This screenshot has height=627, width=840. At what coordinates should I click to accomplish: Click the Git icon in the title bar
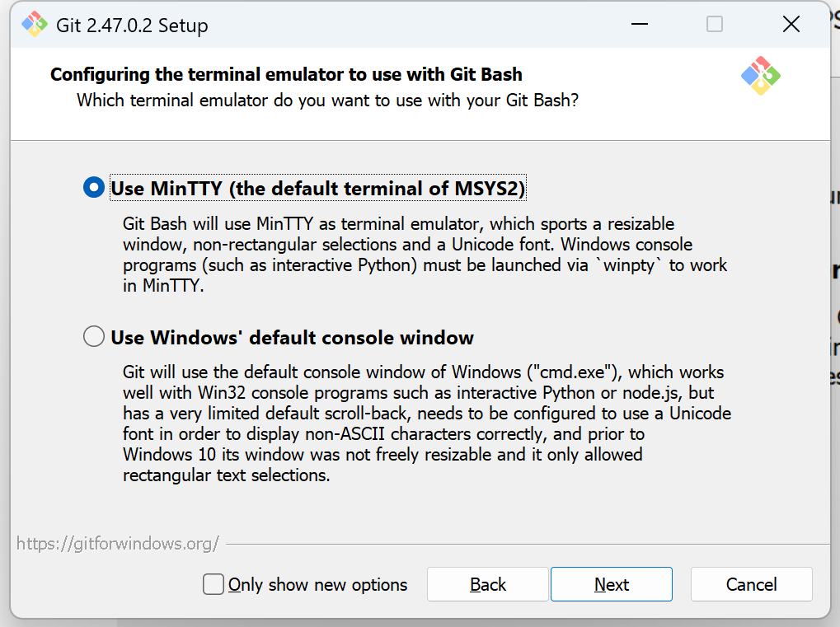click(x=35, y=25)
